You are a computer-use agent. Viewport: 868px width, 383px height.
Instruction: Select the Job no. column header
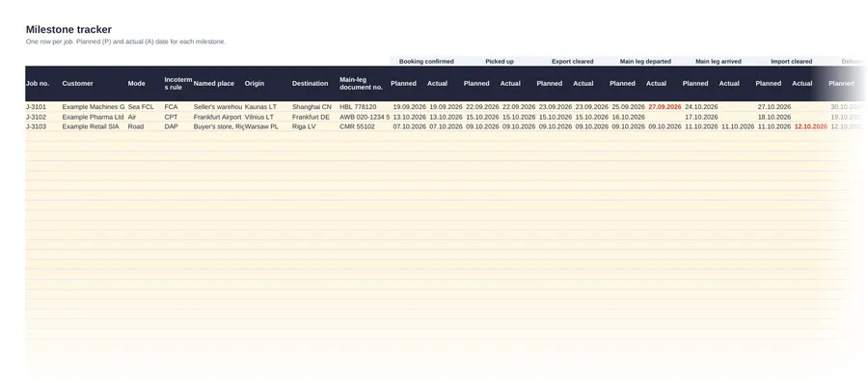click(38, 84)
